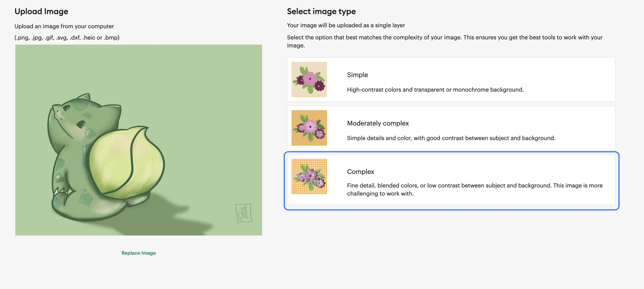
Task: Choose the Moderately complex type label
Action: [378, 123]
